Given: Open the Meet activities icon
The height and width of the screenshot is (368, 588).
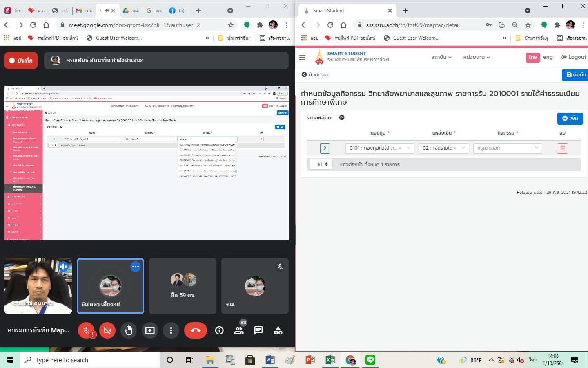Looking at the screenshot, I should point(278,330).
